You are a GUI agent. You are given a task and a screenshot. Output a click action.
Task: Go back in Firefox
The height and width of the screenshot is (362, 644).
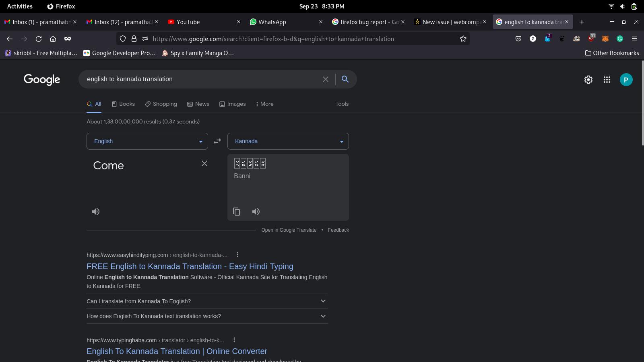(x=10, y=39)
